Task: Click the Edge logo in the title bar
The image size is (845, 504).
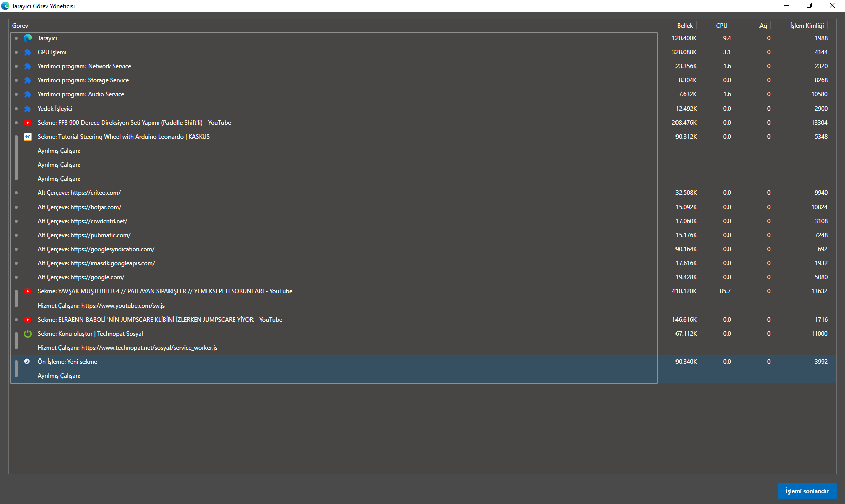Action: pyautogui.click(x=5, y=6)
